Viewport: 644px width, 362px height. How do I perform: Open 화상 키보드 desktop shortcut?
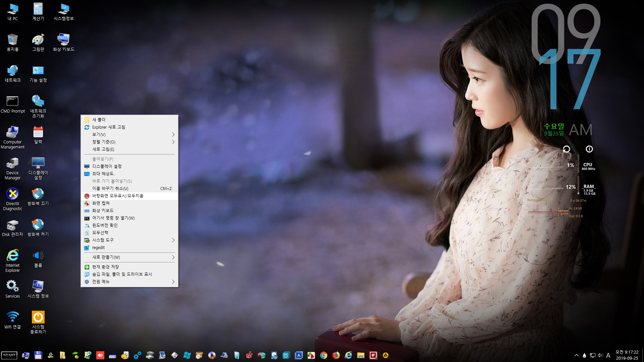click(x=64, y=43)
